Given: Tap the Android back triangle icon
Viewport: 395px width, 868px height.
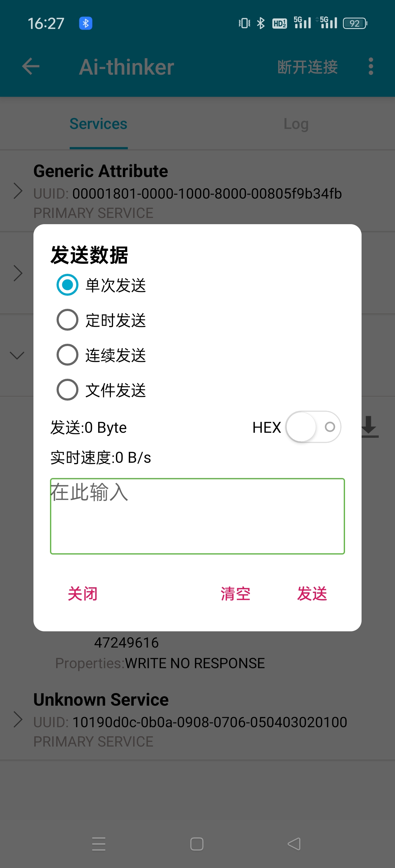Looking at the screenshot, I should point(294,844).
